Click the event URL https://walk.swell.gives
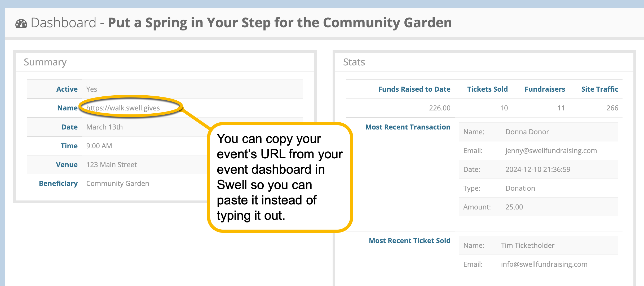 point(123,108)
